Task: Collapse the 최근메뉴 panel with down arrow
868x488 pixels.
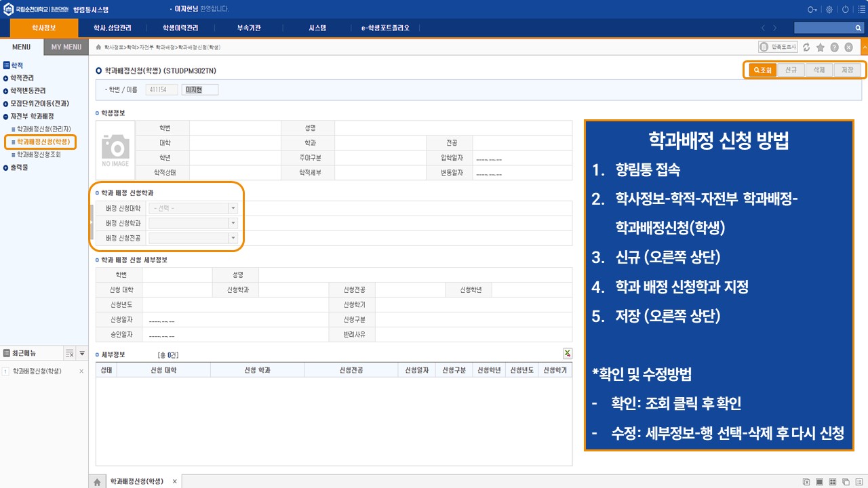Action: point(82,353)
